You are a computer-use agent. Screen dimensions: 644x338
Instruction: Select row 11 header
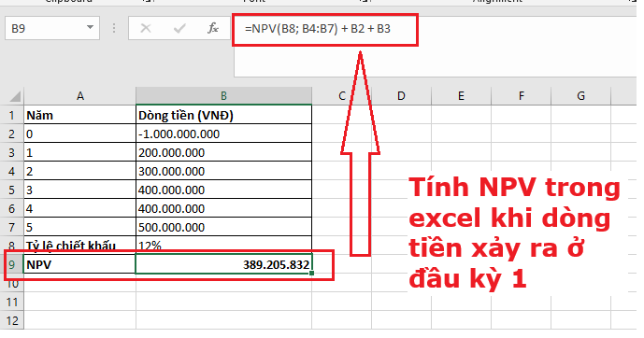tap(12, 303)
